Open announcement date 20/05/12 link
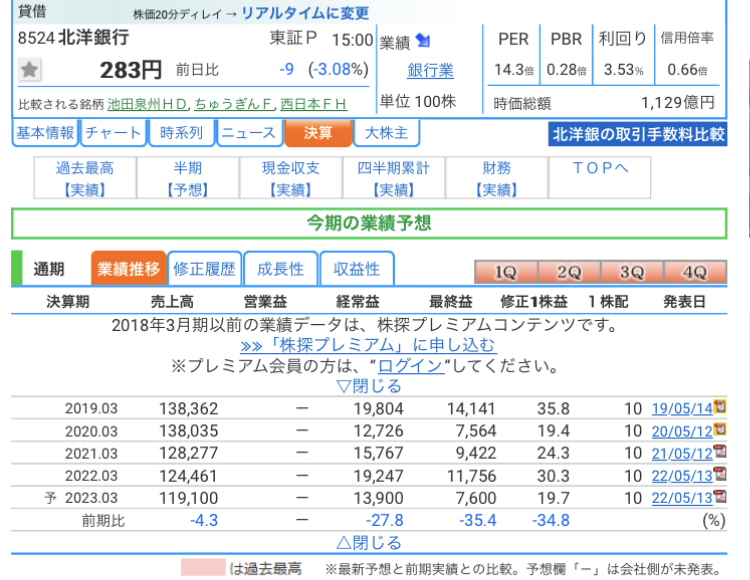750x580 pixels. pos(682,431)
